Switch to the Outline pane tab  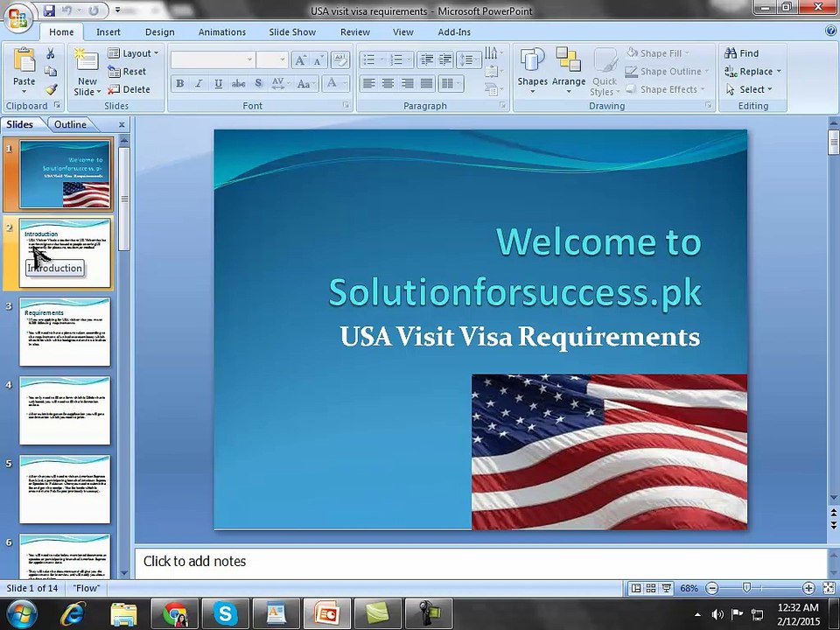[70, 124]
